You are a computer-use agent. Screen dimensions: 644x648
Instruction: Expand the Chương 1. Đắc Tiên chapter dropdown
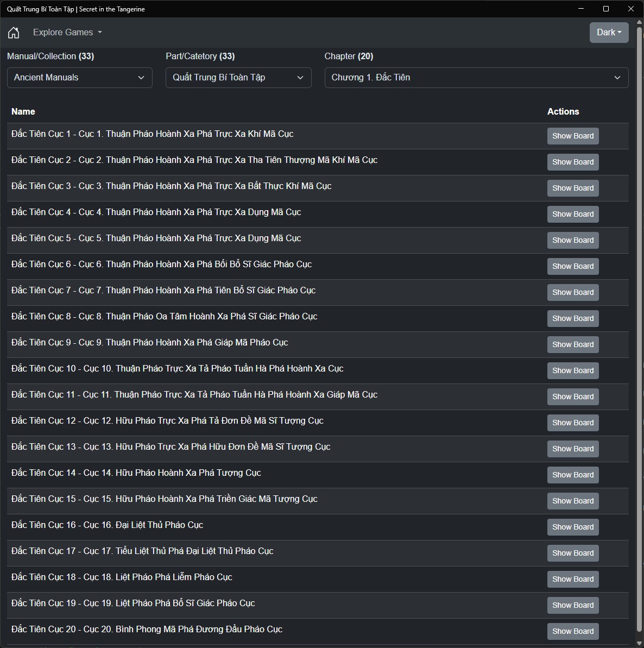click(x=476, y=78)
